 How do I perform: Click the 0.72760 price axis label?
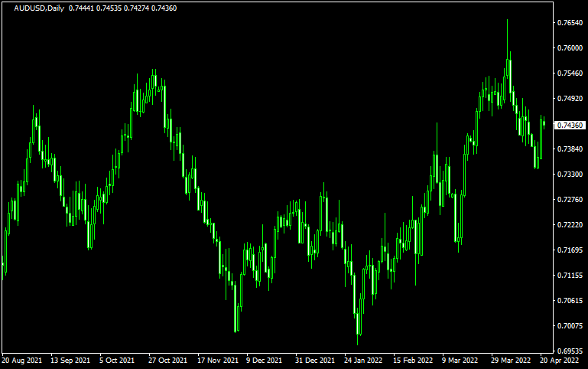570,200
